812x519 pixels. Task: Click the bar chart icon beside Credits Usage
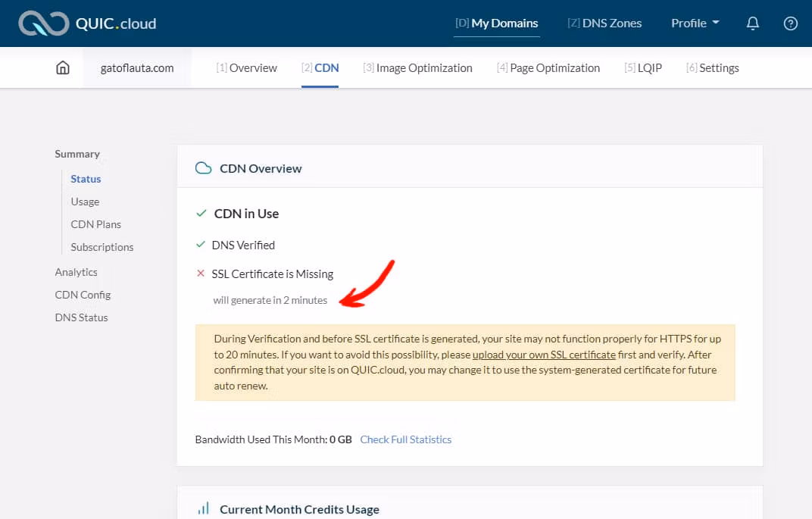click(204, 508)
